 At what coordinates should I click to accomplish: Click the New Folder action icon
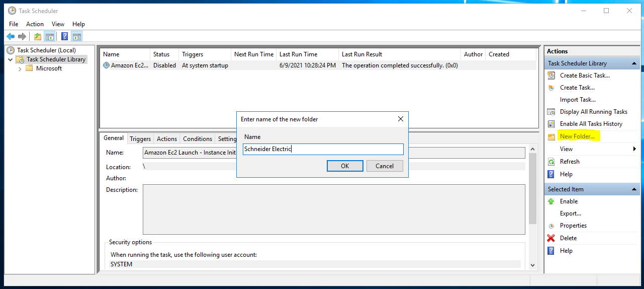click(x=551, y=136)
